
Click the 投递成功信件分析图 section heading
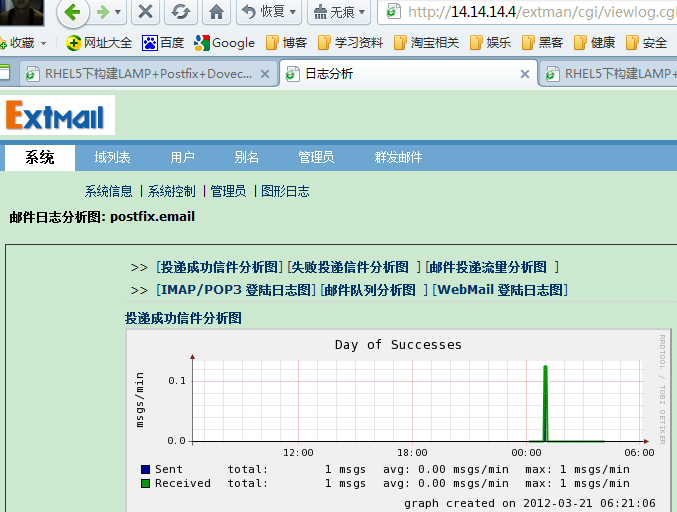[x=183, y=318]
